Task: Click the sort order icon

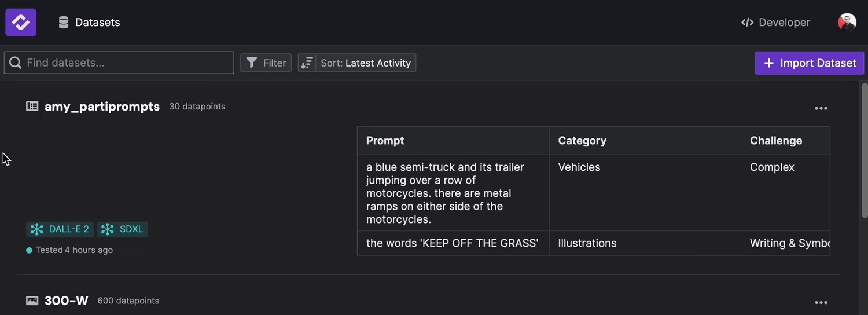Action: 307,63
